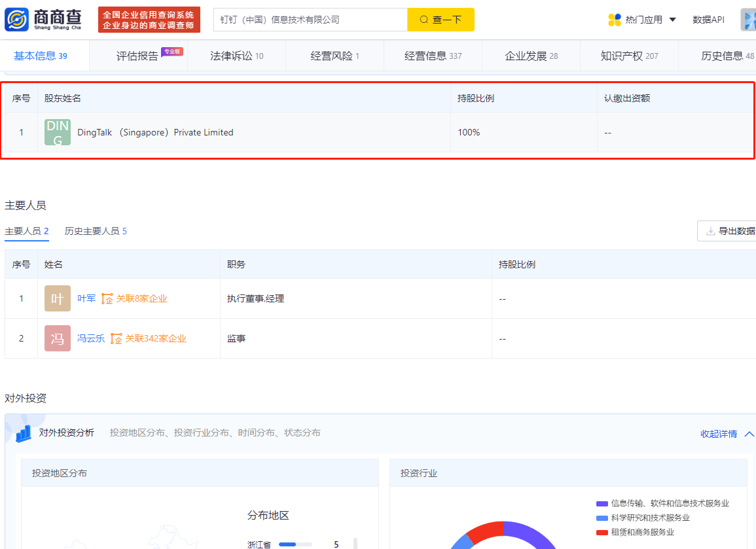Click the company name search field
This screenshot has width=756, height=549.
pos(310,20)
